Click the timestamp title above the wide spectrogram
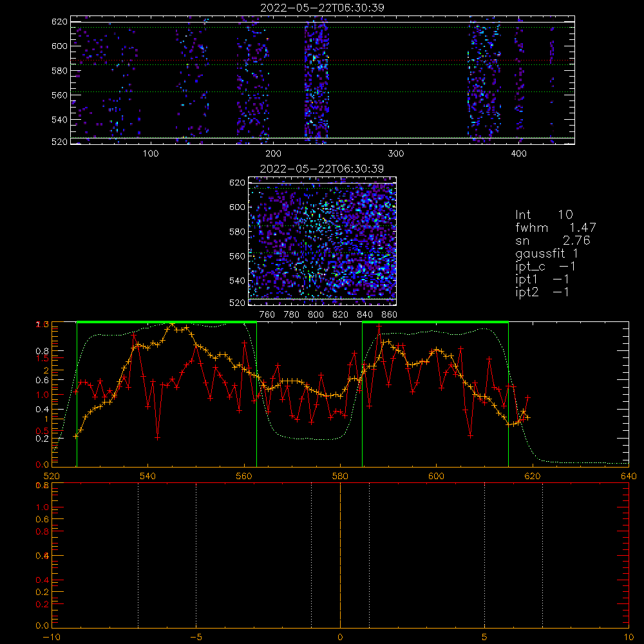Screen dimensions: 644x644 [322, 8]
